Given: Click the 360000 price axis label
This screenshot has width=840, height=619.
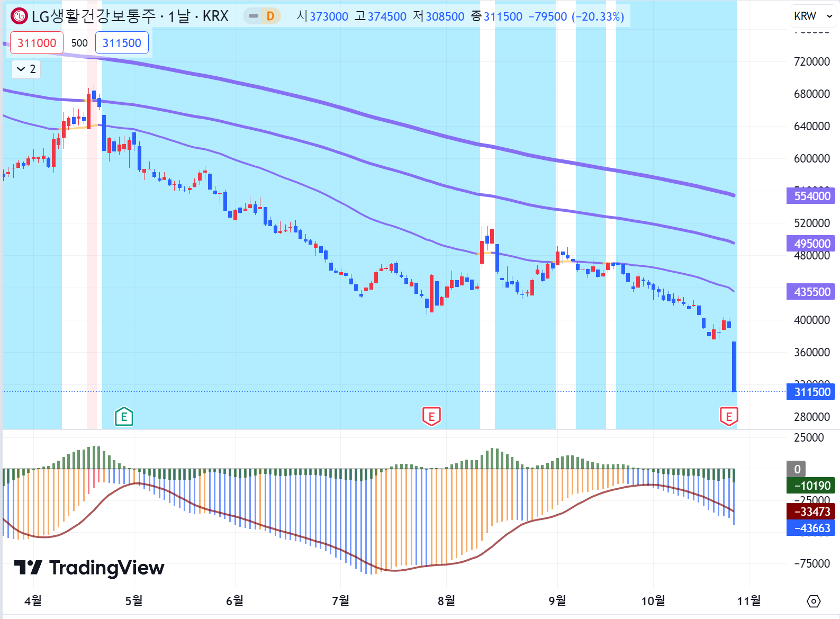Looking at the screenshot, I should pyautogui.click(x=812, y=352).
